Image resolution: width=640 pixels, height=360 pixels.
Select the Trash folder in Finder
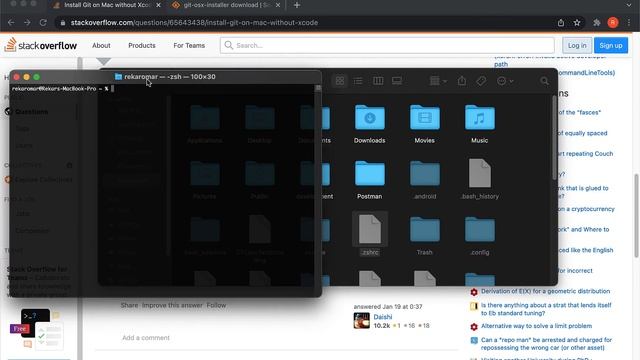424,236
